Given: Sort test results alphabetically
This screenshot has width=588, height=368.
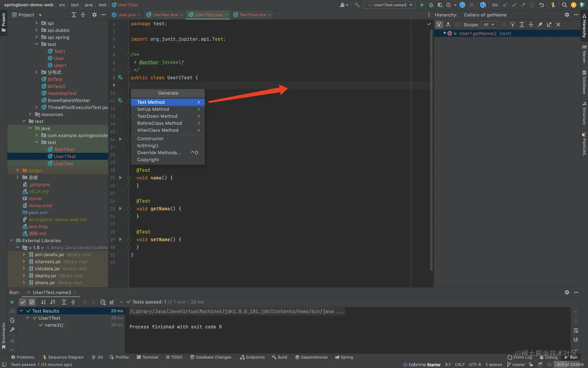Looking at the screenshot, I should (x=44, y=302).
